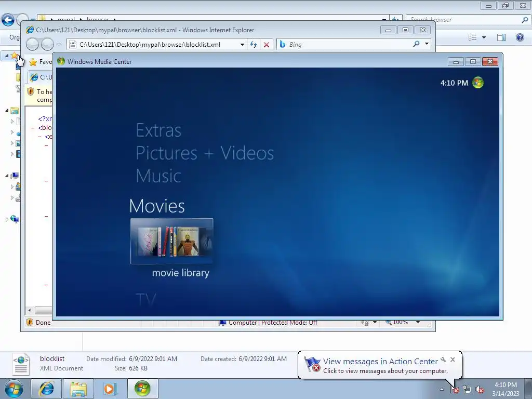
Task: Click the taskbar clock 4:10 PM
Action: (x=506, y=385)
